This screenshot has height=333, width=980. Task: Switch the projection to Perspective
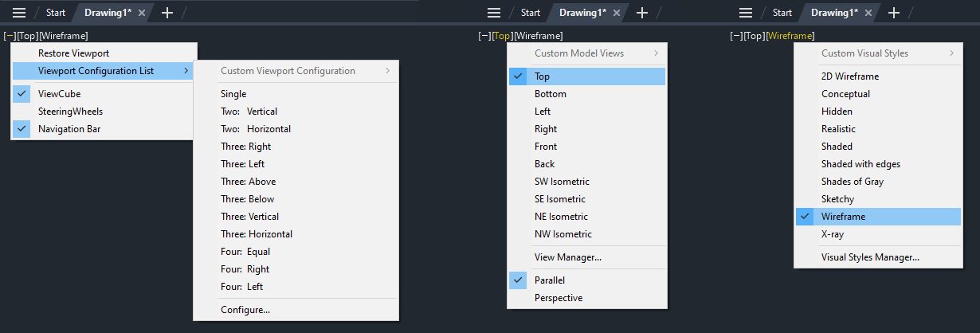[558, 297]
